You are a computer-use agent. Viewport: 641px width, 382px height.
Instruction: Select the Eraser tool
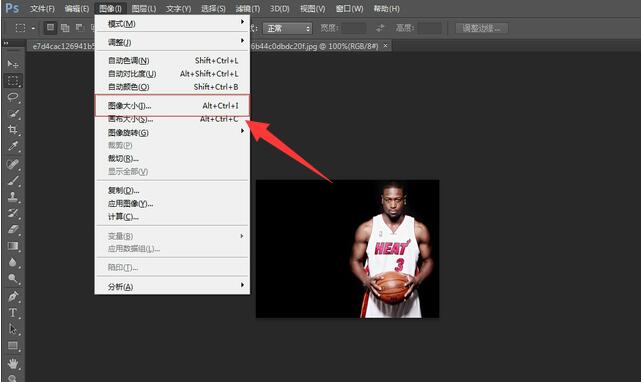click(13, 229)
